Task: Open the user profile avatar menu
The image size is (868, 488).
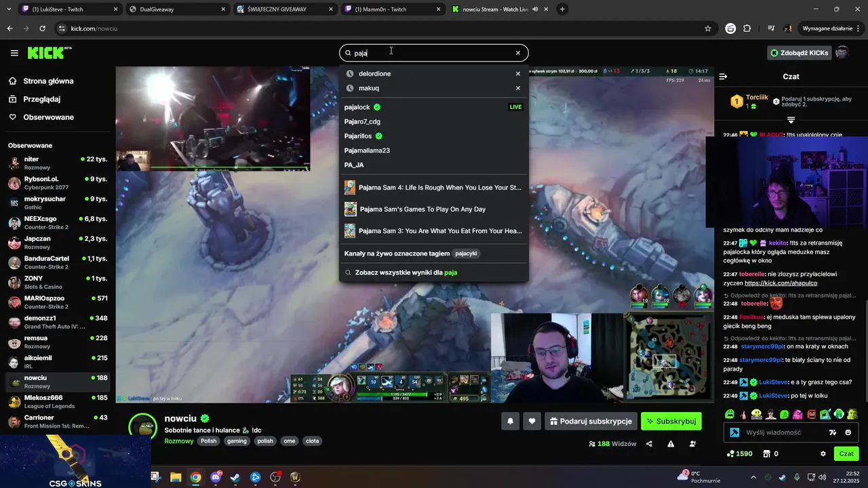Action: click(x=842, y=53)
